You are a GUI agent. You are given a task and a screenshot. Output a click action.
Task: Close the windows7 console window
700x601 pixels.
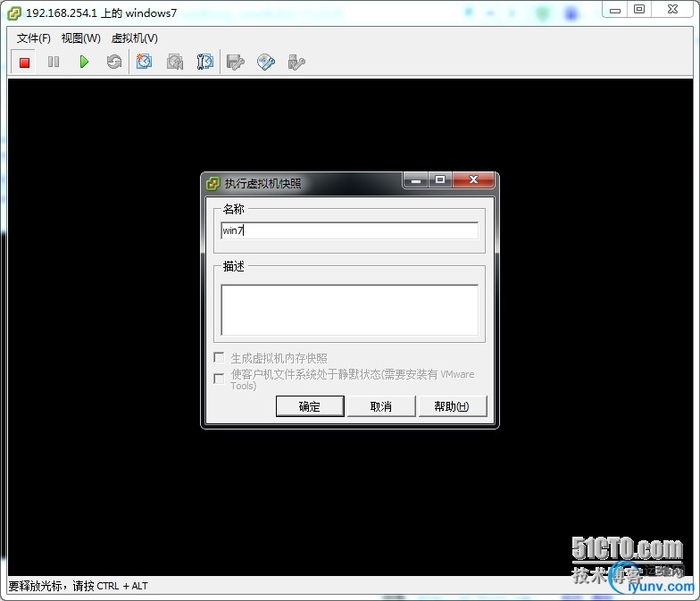672,9
